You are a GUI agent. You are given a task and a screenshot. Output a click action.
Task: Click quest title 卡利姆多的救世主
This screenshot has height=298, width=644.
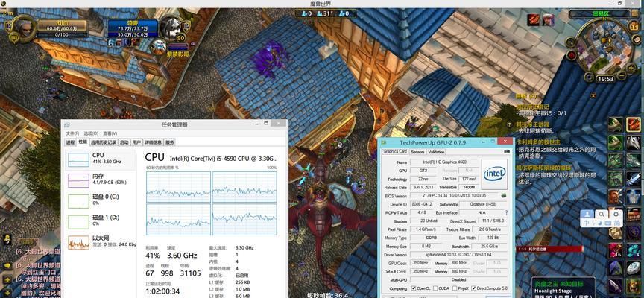(537, 142)
